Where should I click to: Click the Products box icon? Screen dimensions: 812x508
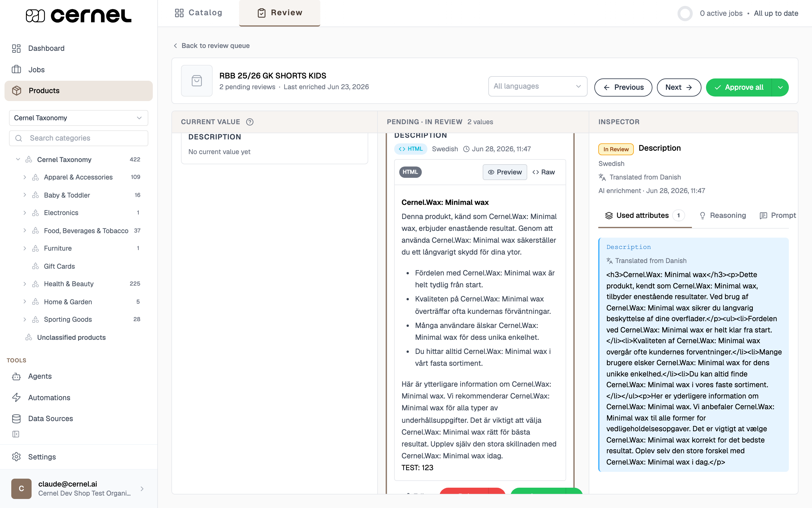click(16, 90)
